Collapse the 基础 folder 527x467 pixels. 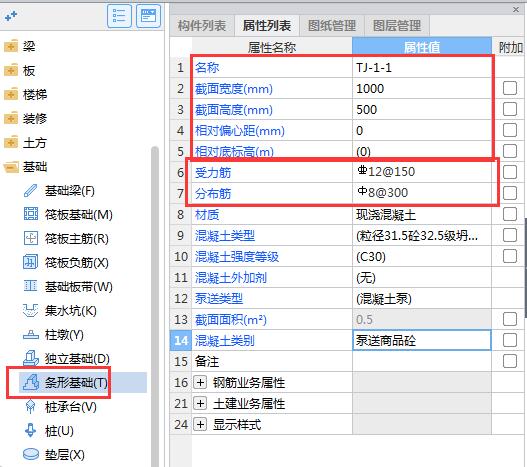click(11, 167)
